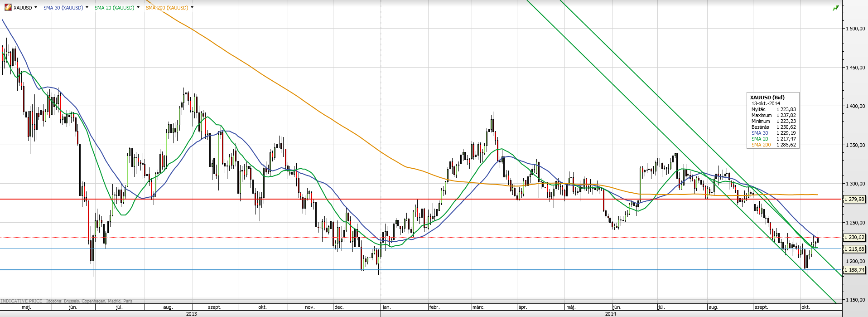Image resolution: width=868 pixels, height=317 pixels.
Task: Click the 13-okt.-2014 date in info box
Action: (766, 103)
